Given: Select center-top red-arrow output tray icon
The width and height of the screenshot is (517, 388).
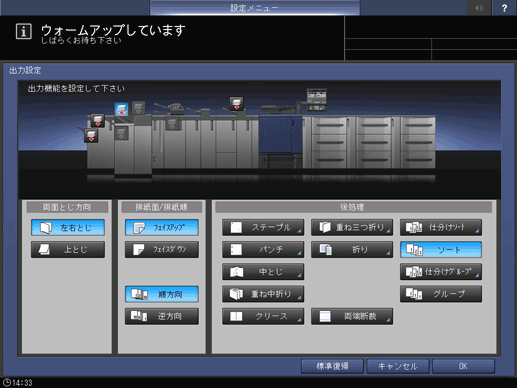Looking at the screenshot, I should coord(236,103).
